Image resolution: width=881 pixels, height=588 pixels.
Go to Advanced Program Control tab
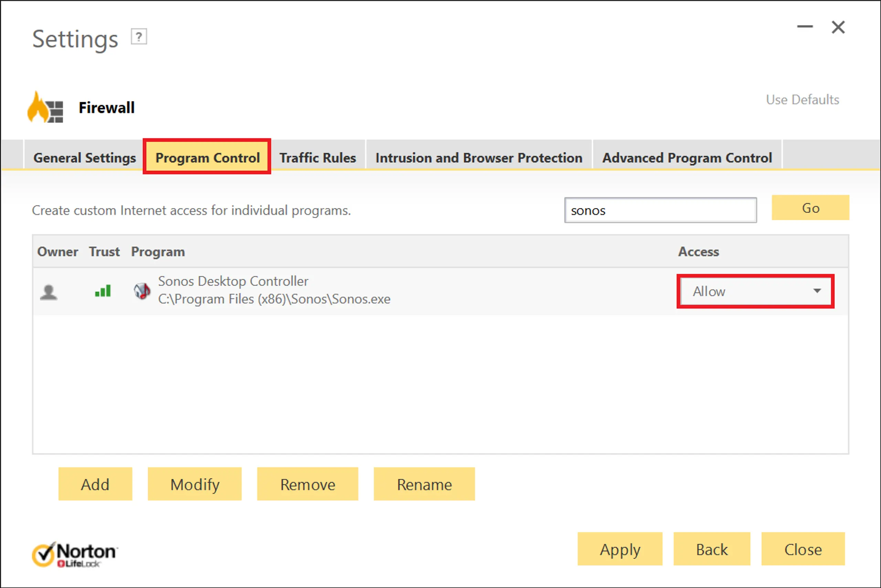coord(687,158)
